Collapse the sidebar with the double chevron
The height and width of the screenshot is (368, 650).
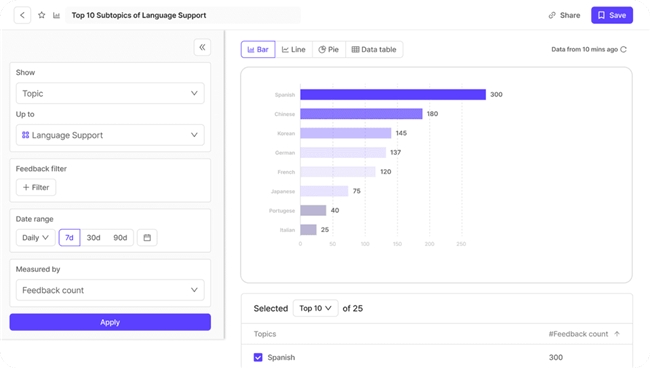pos(202,47)
